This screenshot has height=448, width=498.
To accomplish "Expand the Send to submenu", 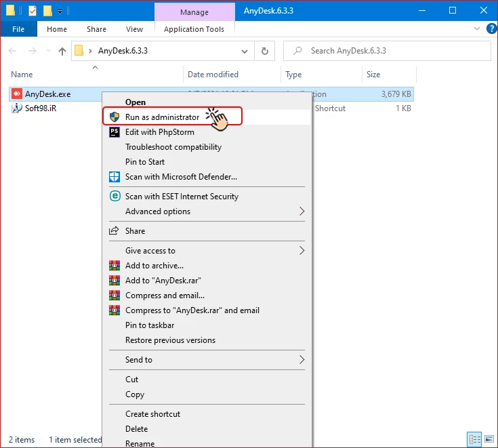I will (x=302, y=359).
